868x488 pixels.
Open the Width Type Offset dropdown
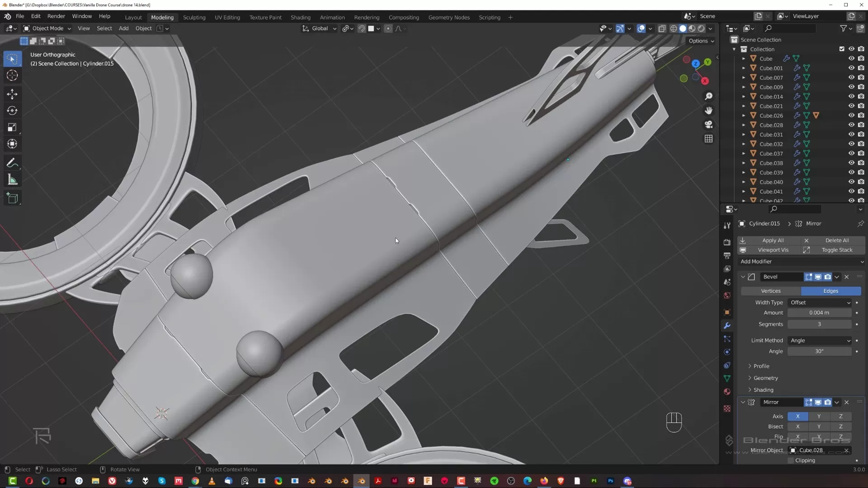pyautogui.click(x=820, y=303)
